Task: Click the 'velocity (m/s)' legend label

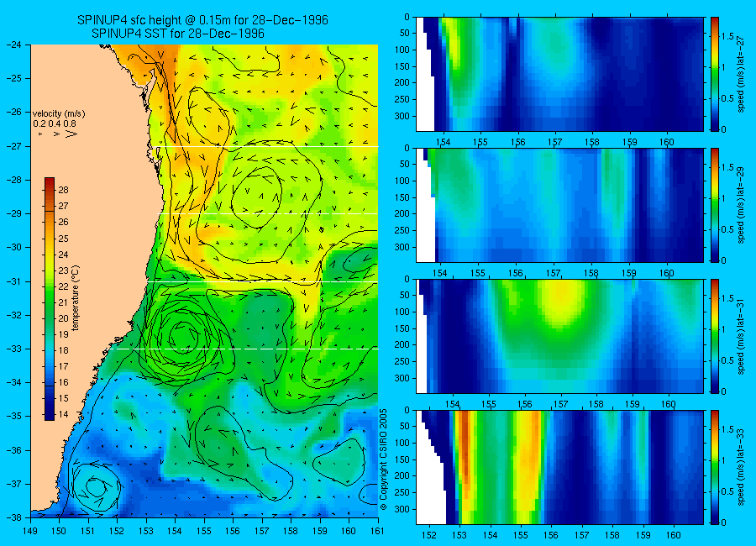Action: pyautogui.click(x=59, y=114)
